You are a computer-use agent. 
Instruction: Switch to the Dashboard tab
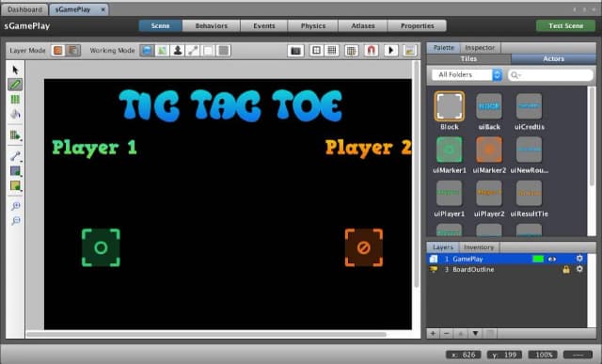(24, 9)
